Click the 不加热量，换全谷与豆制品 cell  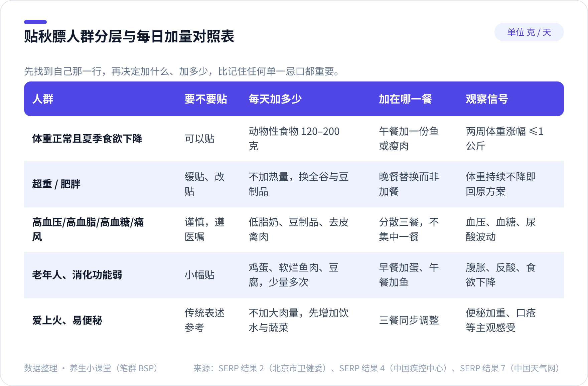coord(299,184)
